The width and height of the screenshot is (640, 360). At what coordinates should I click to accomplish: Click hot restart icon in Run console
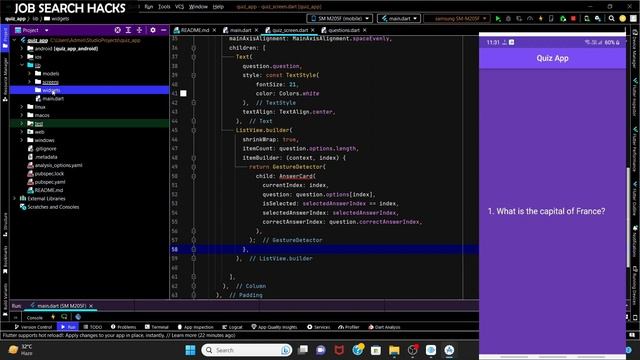[x=64, y=317]
